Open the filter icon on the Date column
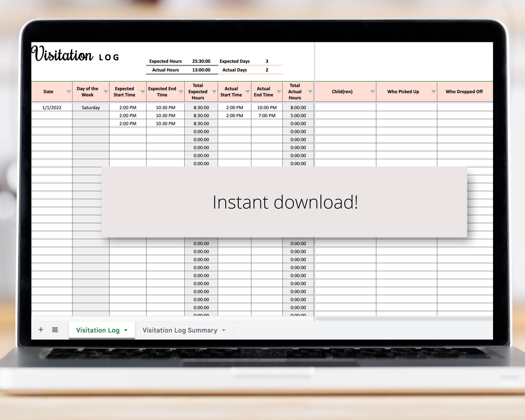 [68, 92]
